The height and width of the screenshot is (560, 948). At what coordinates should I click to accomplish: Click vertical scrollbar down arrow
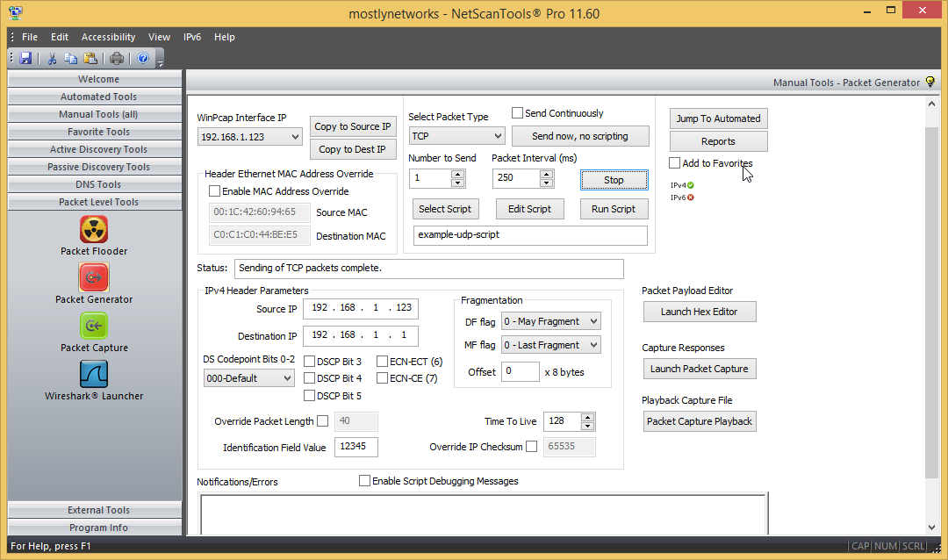[931, 528]
